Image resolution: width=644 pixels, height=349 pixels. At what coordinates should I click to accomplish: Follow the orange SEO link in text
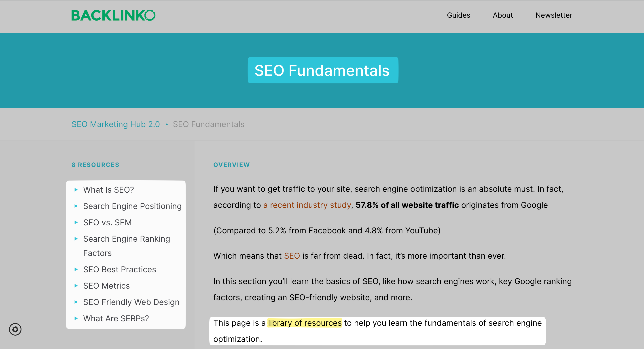[292, 256]
